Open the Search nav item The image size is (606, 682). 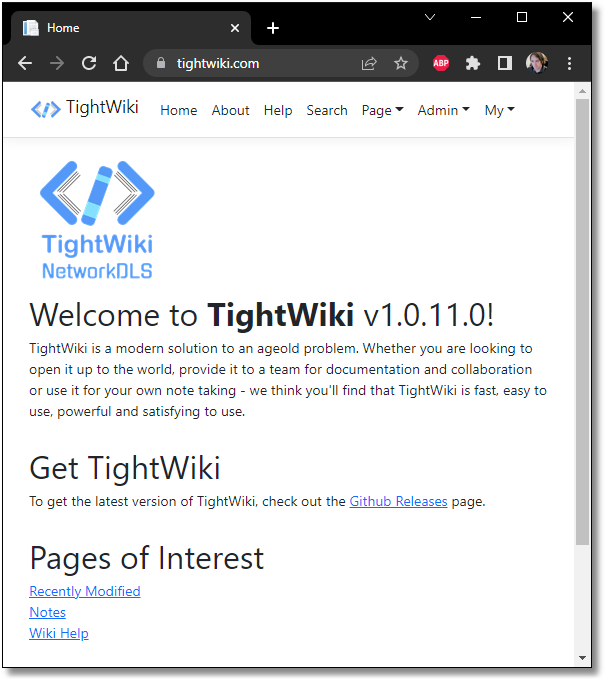click(327, 110)
